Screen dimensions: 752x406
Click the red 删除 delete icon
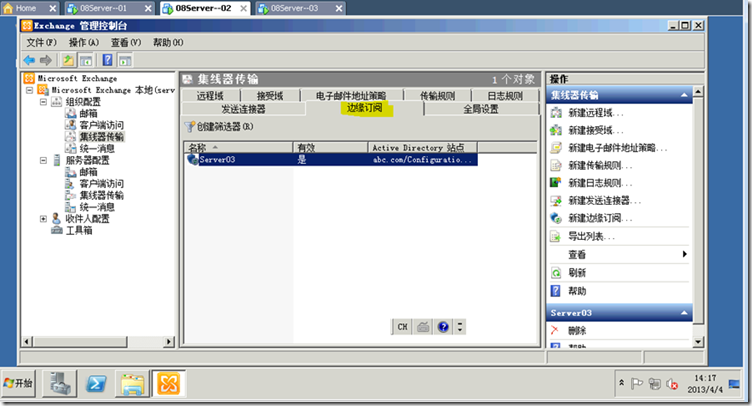pos(555,330)
